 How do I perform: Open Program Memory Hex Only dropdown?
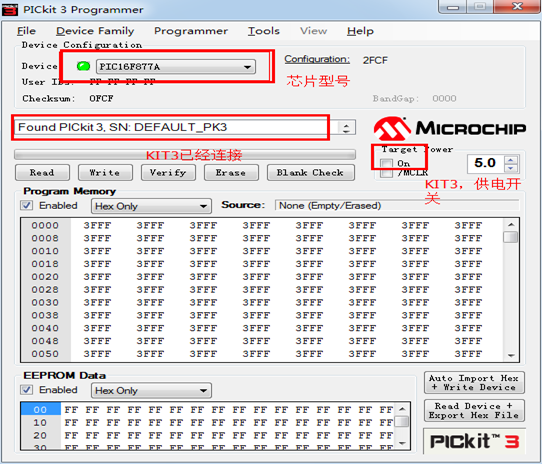[x=151, y=206]
